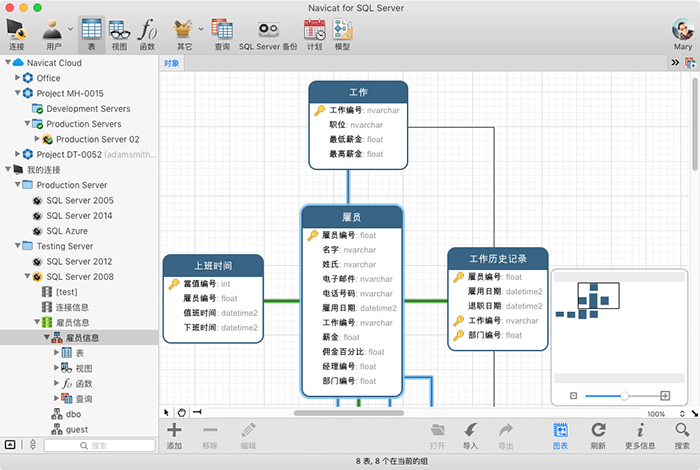Open the 模型 (Model) toolbar icon
Screen dimensions: 700x470
pos(342,29)
